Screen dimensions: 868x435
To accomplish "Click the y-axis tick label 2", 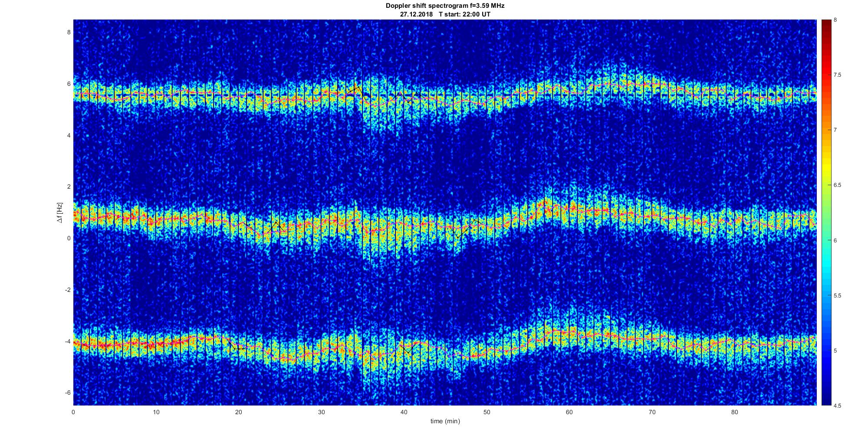I will pyautogui.click(x=69, y=186).
